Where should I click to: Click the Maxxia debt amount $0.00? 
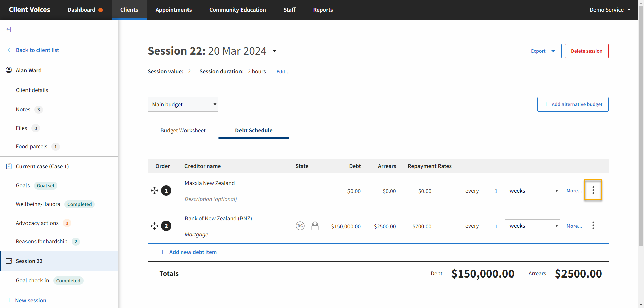click(354, 191)
